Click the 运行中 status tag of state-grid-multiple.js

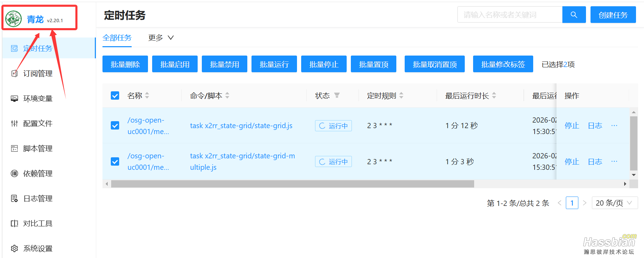(333, 161)
